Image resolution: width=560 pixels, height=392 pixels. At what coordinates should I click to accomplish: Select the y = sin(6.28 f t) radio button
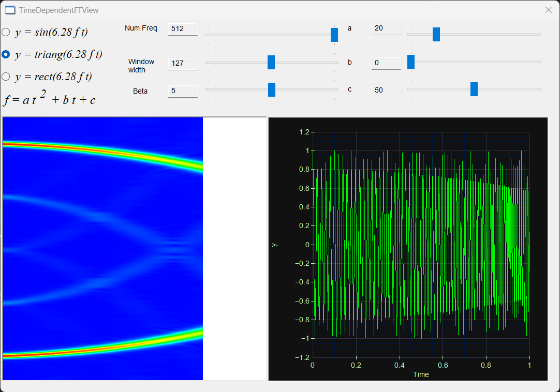(x=6, y=32)
